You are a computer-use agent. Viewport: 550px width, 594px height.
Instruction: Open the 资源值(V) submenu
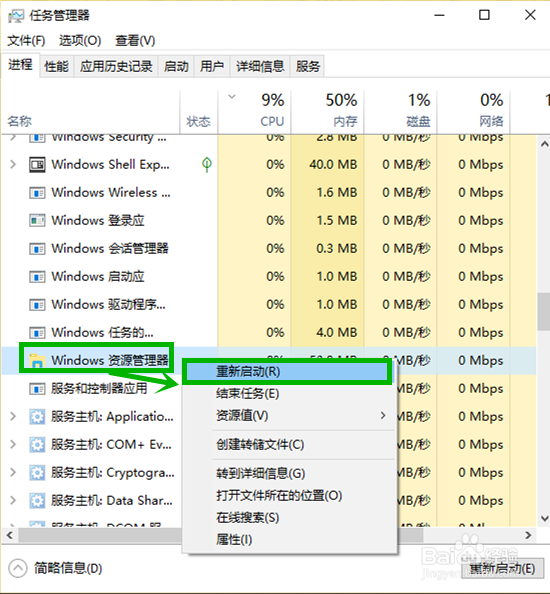289,416
